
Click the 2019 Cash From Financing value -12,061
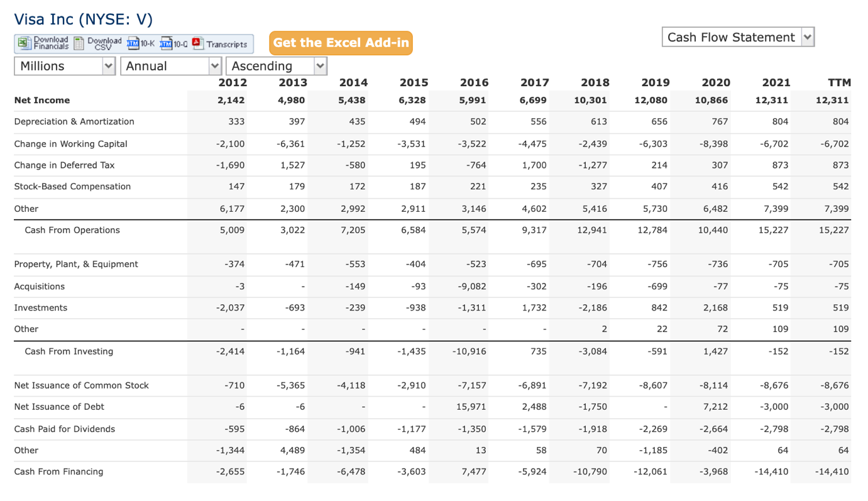coord(650,471)
